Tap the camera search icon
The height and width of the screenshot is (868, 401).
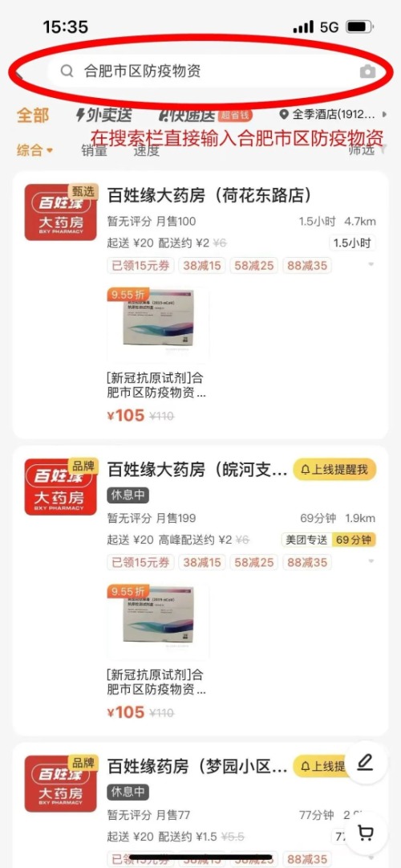(368, 71)
